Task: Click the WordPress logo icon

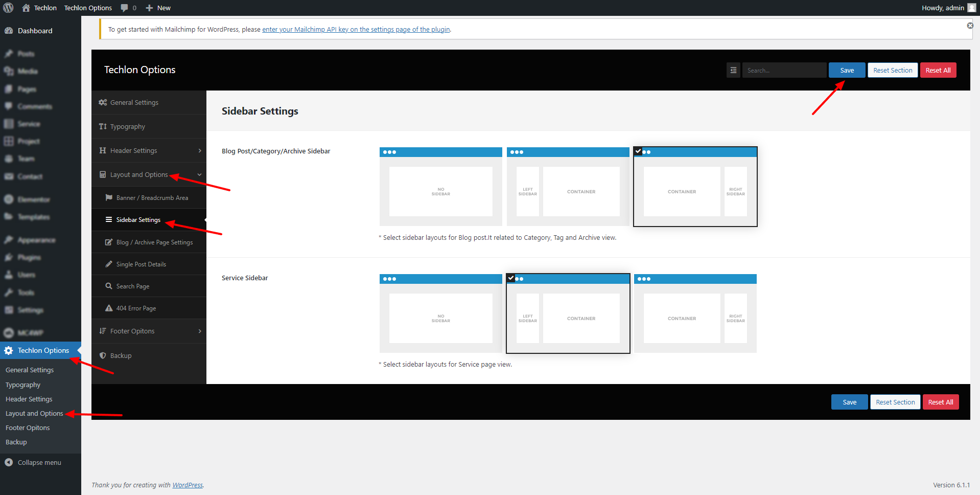Action: [9, 8]
